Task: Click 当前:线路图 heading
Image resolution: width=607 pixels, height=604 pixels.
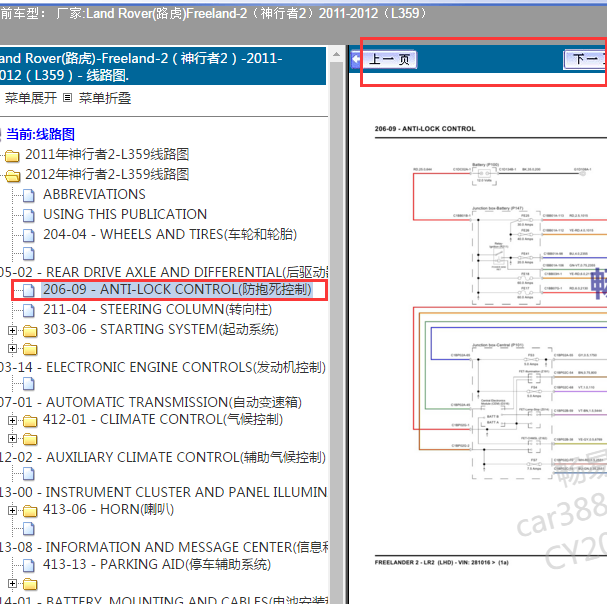Action: pyautogui.click(x=40, y=134)
